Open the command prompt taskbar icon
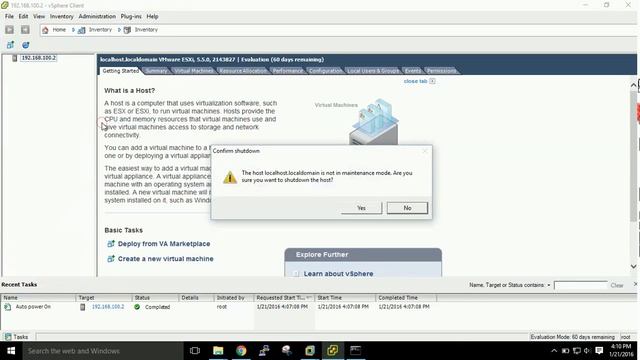This screenshot has width=640, height=360. click(x=356, y=351)
